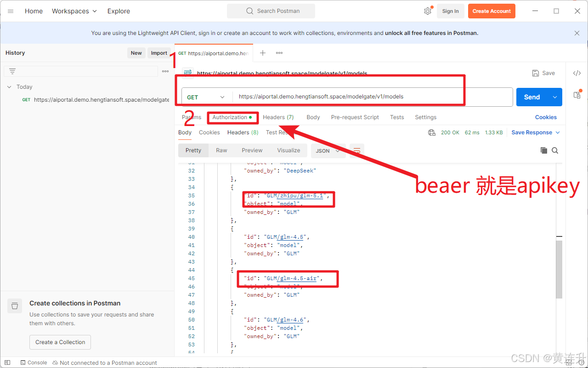Switch response view to Preview
Viewport: 588px width, 368px height.
tap(252, 150)
